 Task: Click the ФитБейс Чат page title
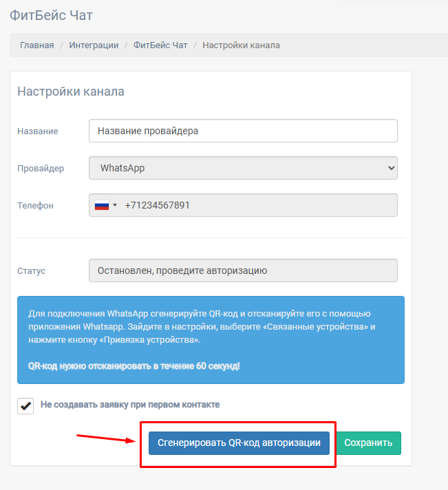[51, 15]
